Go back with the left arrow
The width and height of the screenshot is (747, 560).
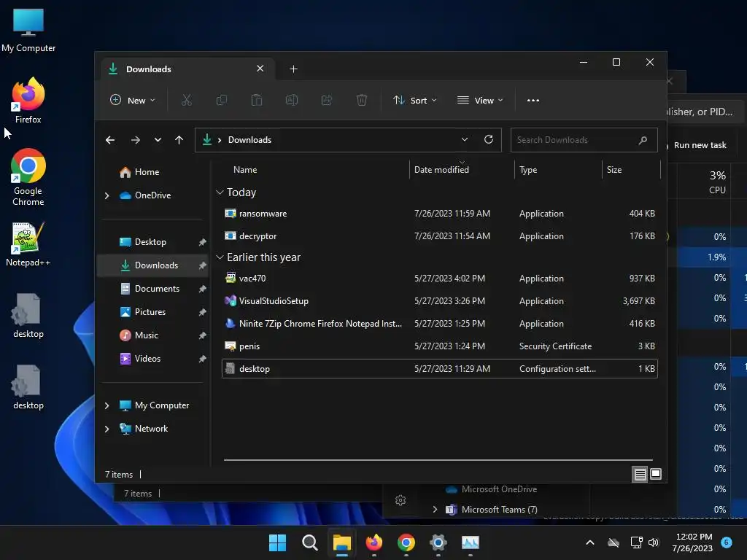[x=110, y=140]
